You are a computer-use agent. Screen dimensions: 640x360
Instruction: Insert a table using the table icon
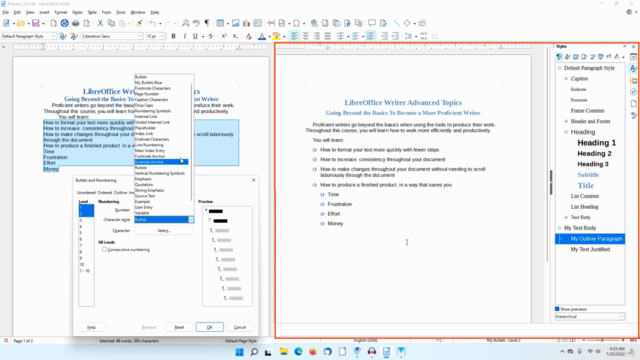[220, 23]
